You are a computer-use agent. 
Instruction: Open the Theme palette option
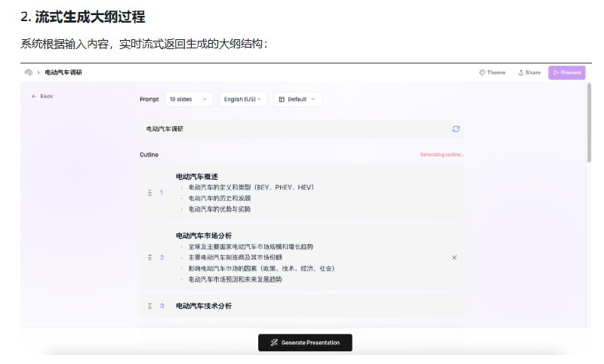[x=492, y=72]
